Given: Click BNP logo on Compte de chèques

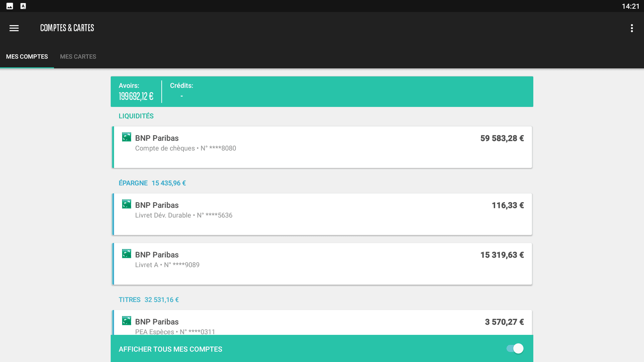Looking at the screenshot, I should pyautogui.click(x=126, y=137).
